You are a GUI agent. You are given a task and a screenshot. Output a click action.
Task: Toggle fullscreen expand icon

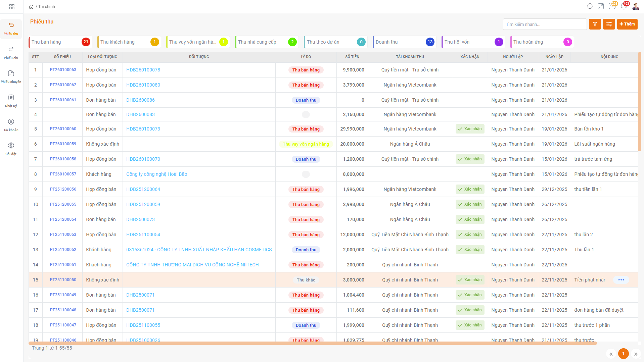click(x=601, y=6)
